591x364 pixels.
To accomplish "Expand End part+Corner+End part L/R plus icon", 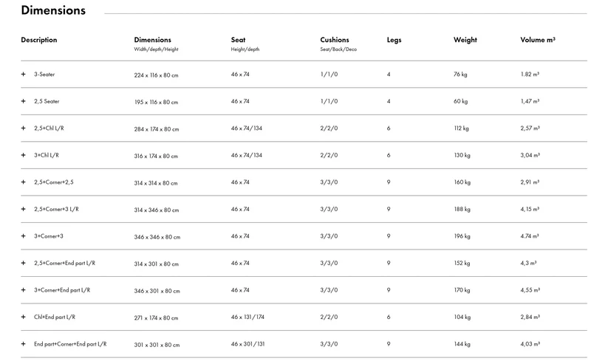I will tap(24, 343).
